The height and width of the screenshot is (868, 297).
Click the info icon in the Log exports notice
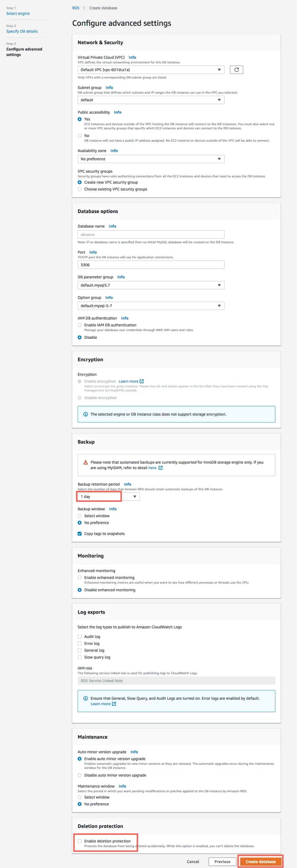point(86,698)
